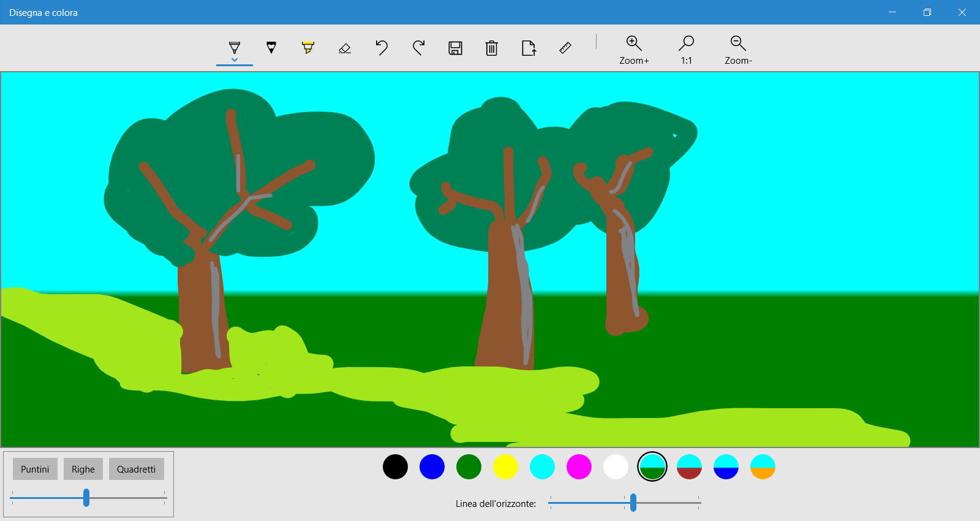This screenshot has width=980, height=521.
Task: Select the ballpoint pen tool
Action: pos(235,47)
